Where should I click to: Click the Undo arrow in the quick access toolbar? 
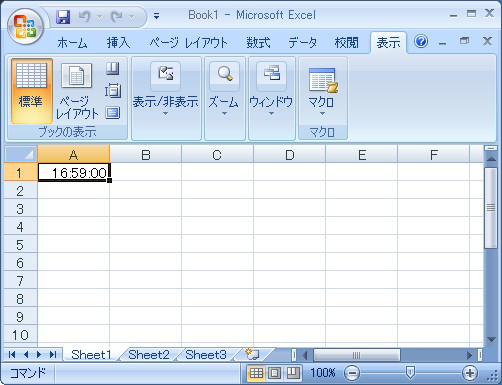(x=84, y=17)
